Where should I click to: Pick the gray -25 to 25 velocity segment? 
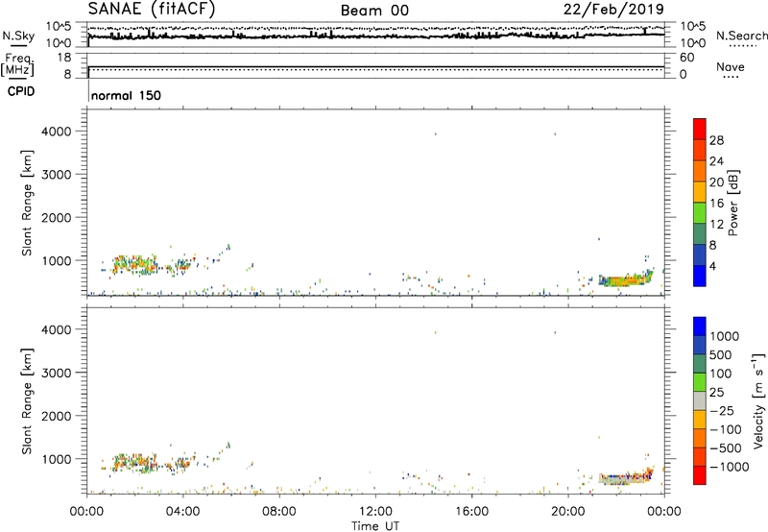700,401
